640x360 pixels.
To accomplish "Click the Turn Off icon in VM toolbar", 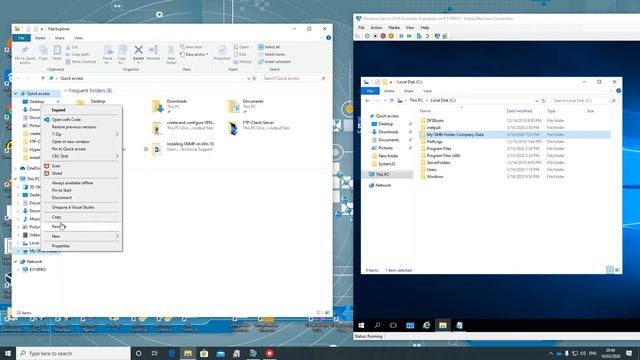I will click(375, 36).
